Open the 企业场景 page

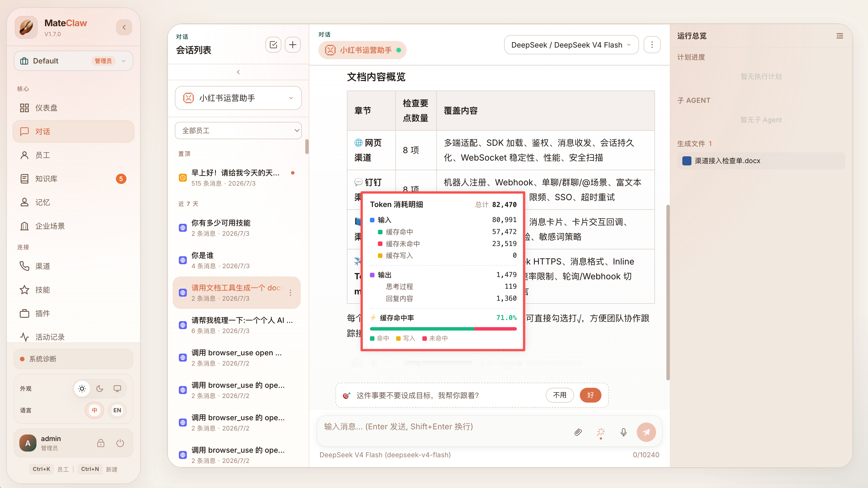73,226
